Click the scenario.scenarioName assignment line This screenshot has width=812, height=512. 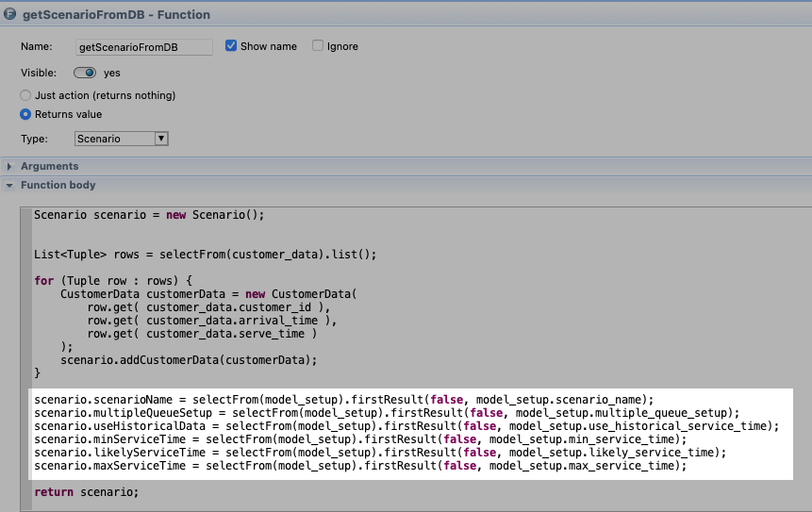[x=344, y=400]
